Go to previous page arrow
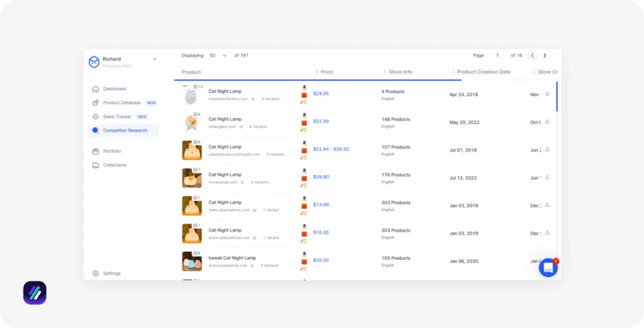Image resolution: width=644 pixels, height=328 pixels. click(532, 55)
